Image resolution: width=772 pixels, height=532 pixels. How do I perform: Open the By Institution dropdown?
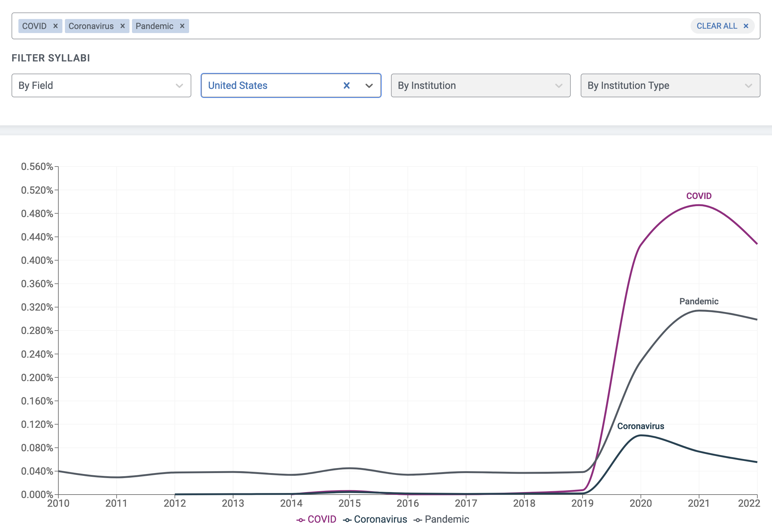coord(481,86)
